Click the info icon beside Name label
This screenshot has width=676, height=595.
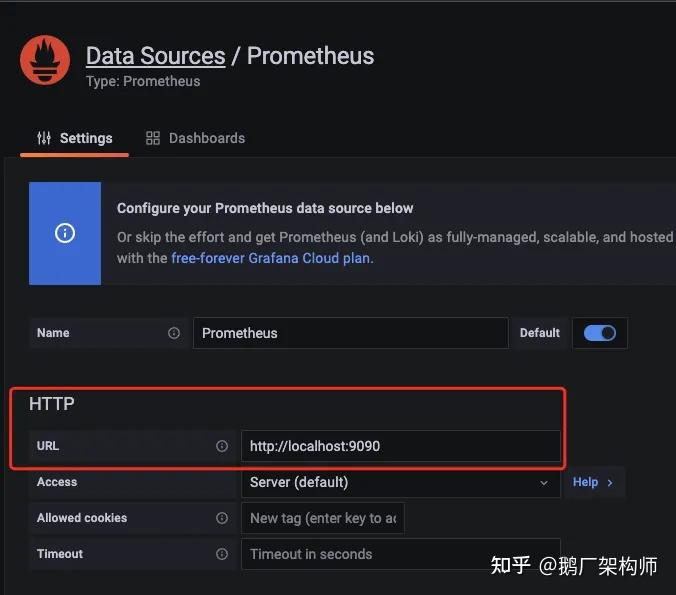tap(174, 333)
